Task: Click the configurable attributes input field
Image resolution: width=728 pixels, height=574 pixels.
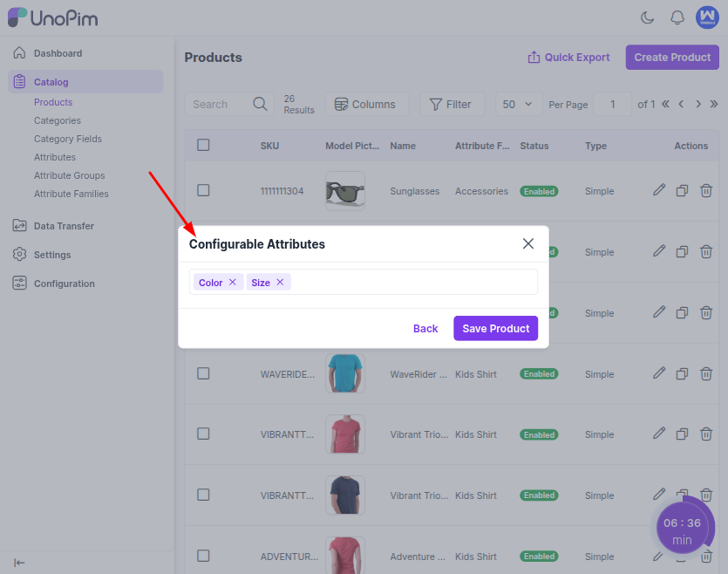Action: [410, 283]
